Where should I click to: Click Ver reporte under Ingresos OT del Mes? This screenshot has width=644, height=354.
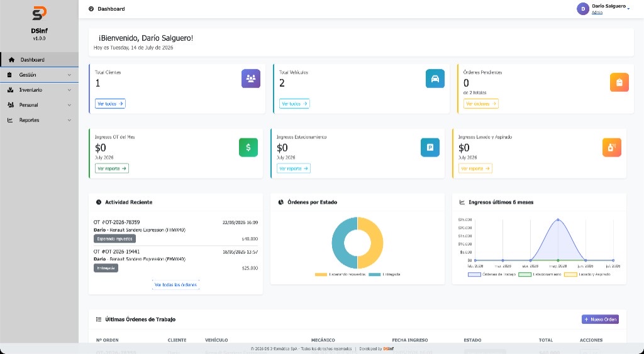[112, 169]
